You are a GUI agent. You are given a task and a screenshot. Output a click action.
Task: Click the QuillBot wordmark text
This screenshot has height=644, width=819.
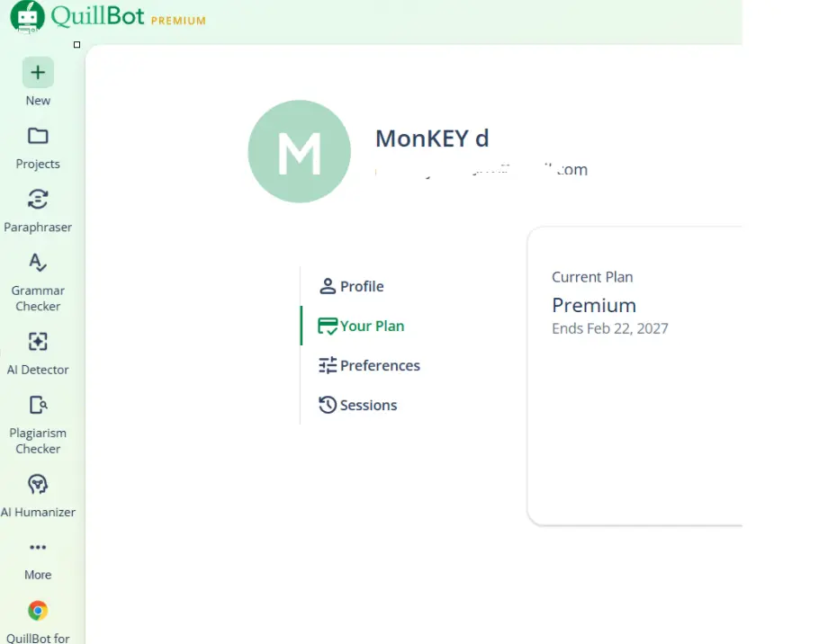(97, 15)
